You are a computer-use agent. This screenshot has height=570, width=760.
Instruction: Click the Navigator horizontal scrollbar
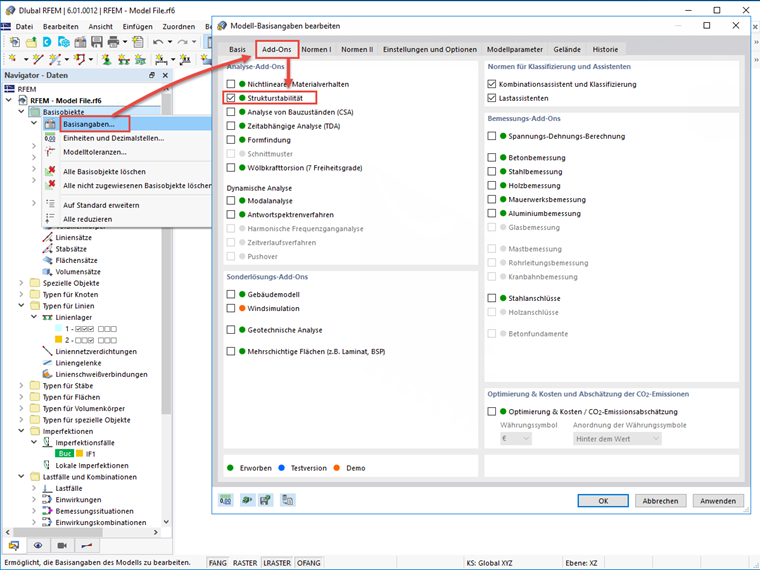click(81, 532)
